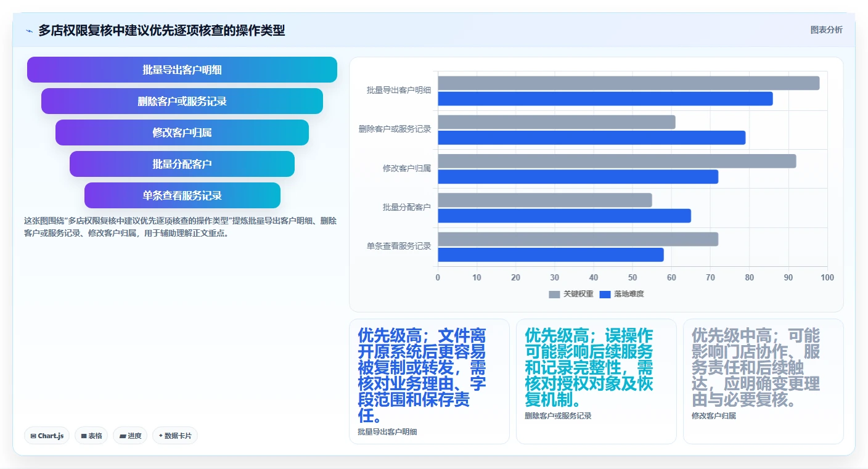Click the x-axis tick label 100
The width and height of the screenshot is (868, 469).
tap(827, 278)
